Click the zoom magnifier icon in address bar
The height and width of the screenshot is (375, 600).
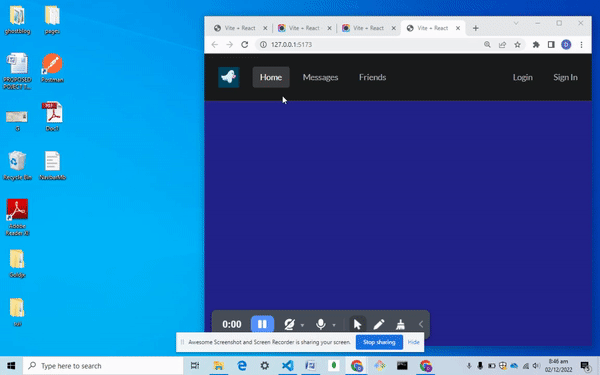point(487,44)
